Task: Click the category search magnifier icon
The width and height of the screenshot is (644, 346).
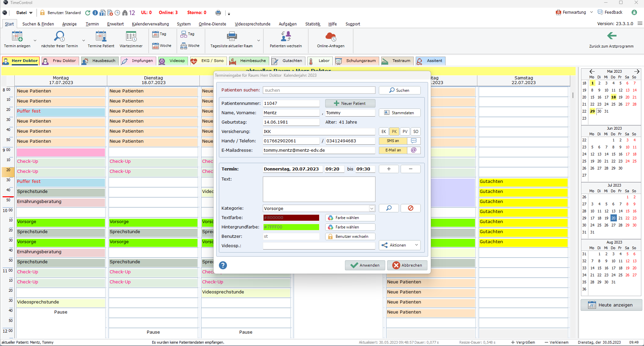Action: (x=389, y=208)
